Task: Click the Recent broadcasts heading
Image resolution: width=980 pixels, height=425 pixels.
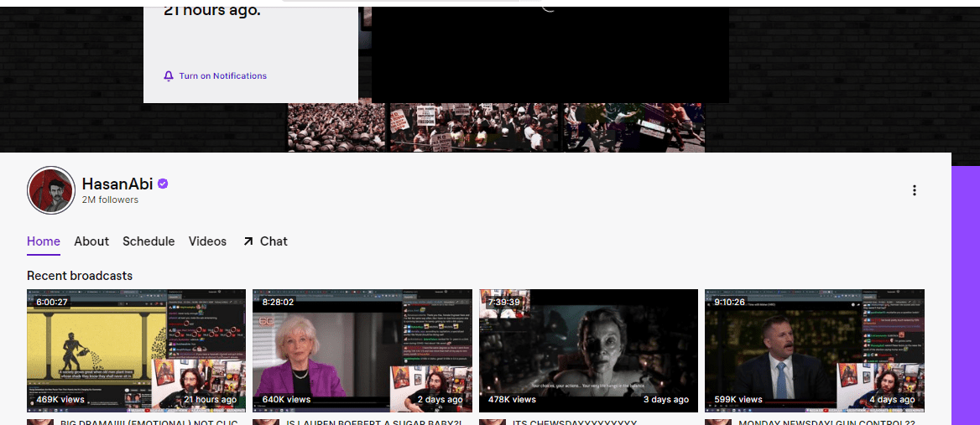Action: click(x=80, y=275)
